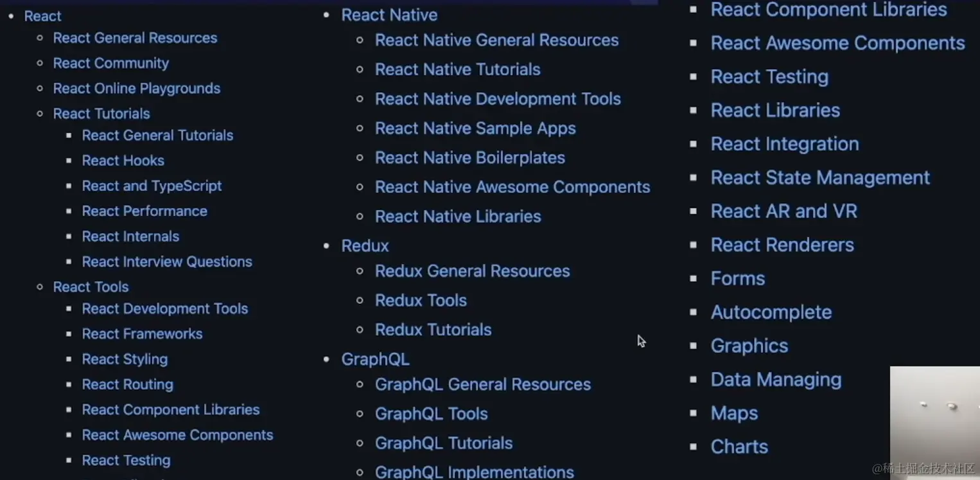
Task: Click React Interview Questions
Action: coord(166,262)
